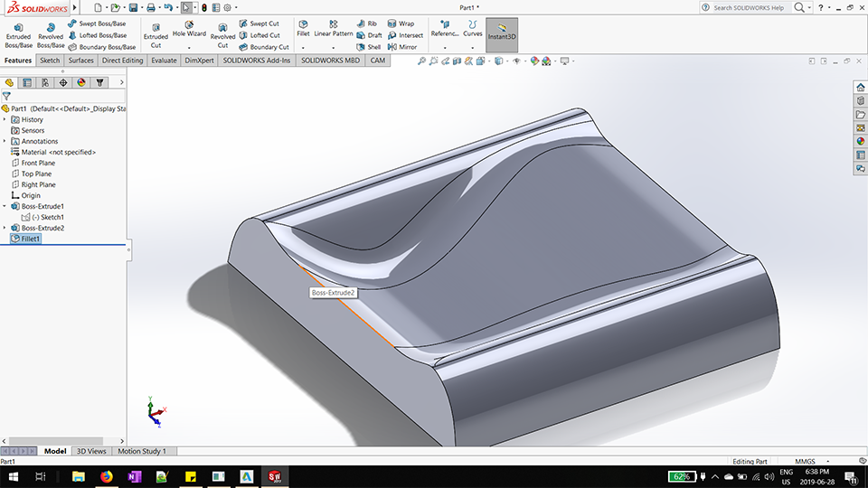Activate the Extruded Cut tool

pyautogui.click(x=156, y=35)
